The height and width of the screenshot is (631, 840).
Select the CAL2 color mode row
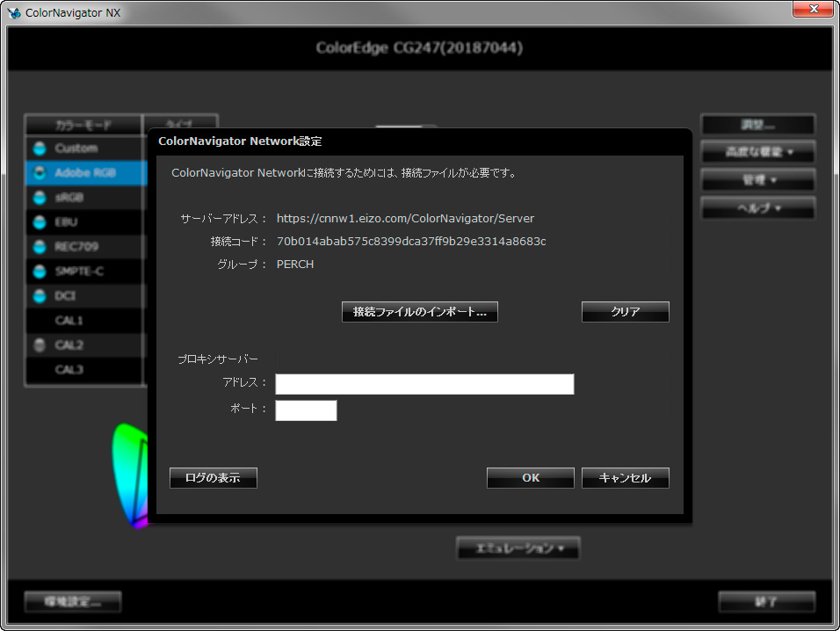click(x=86, y=345)
